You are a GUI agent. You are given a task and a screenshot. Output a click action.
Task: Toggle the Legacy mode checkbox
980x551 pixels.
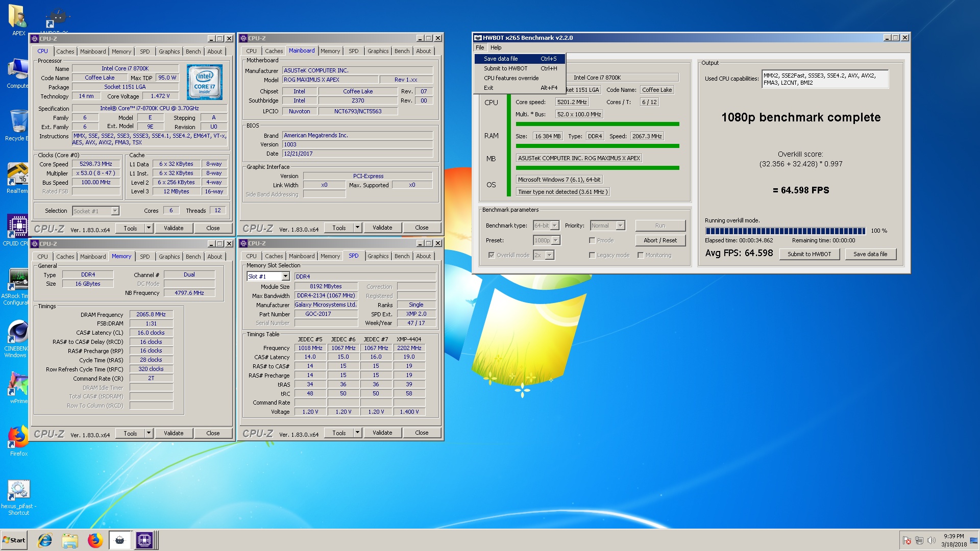click(592, 255)
